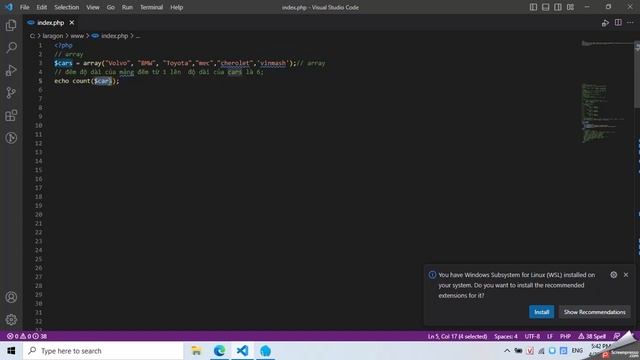Viewport: 640px width, 360px height.
Task: Open Microsoft Edge from taskbar
Action: point(220,351)
